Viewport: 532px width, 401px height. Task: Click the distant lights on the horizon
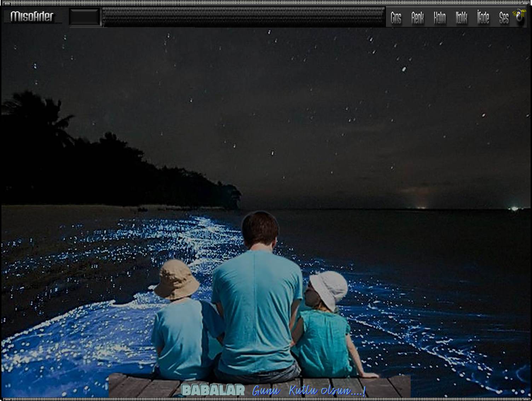tap(421, 207)
